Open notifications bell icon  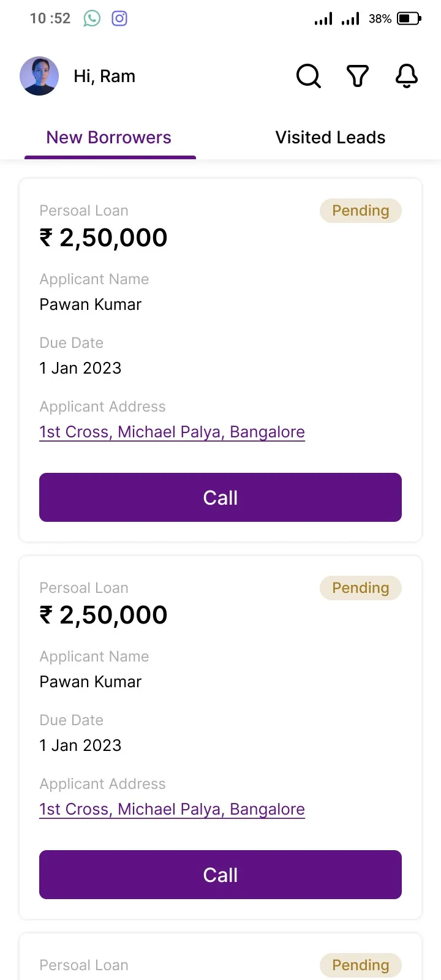[407, 76]
